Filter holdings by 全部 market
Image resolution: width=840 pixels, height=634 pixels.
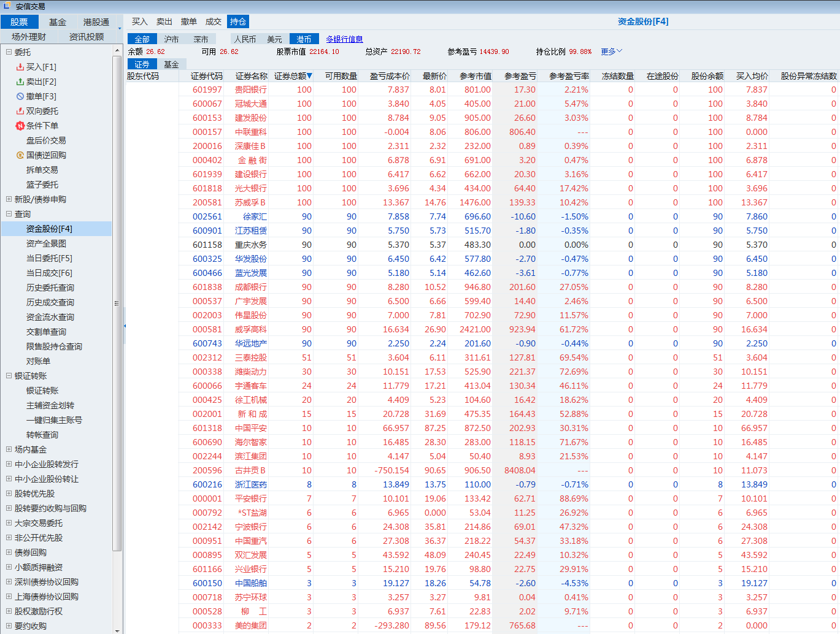[x=142, y=39]
